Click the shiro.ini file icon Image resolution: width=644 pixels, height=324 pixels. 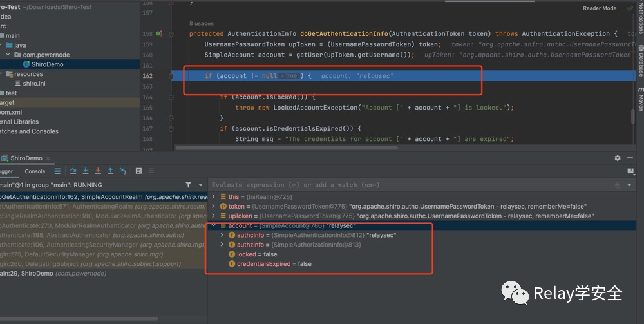17,83
